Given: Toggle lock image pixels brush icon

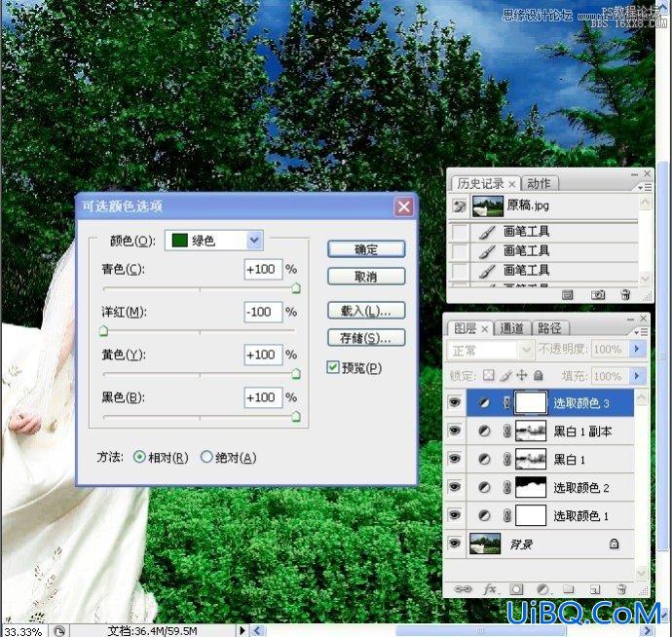Looking at the screenshot, I should pos(505,376).
